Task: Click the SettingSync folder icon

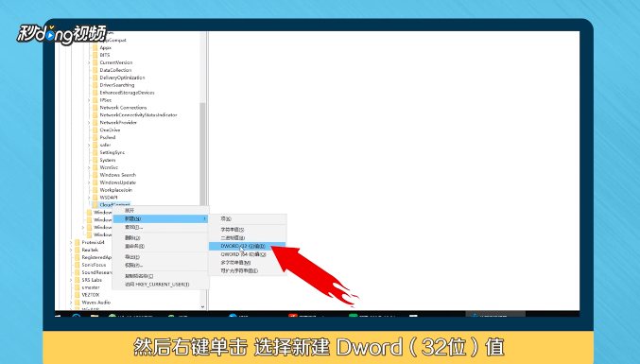Action: [x=95, y=152]
